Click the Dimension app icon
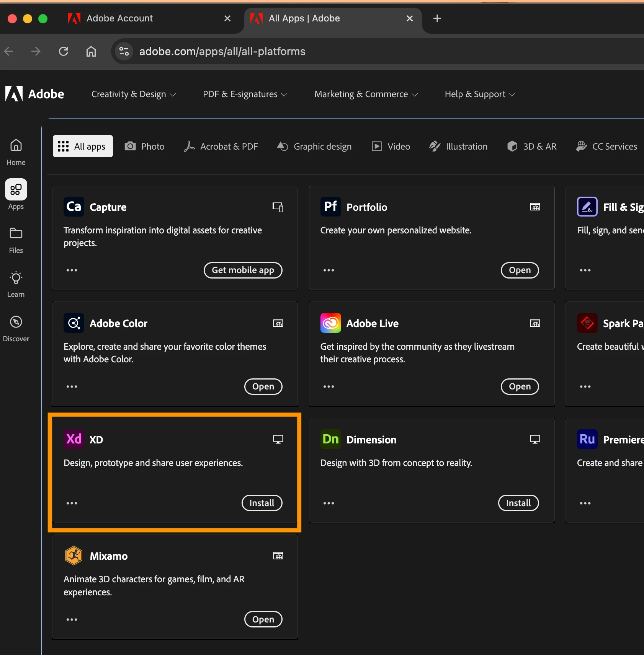Viewport: 644px width, 655px height. coord(331,439)
